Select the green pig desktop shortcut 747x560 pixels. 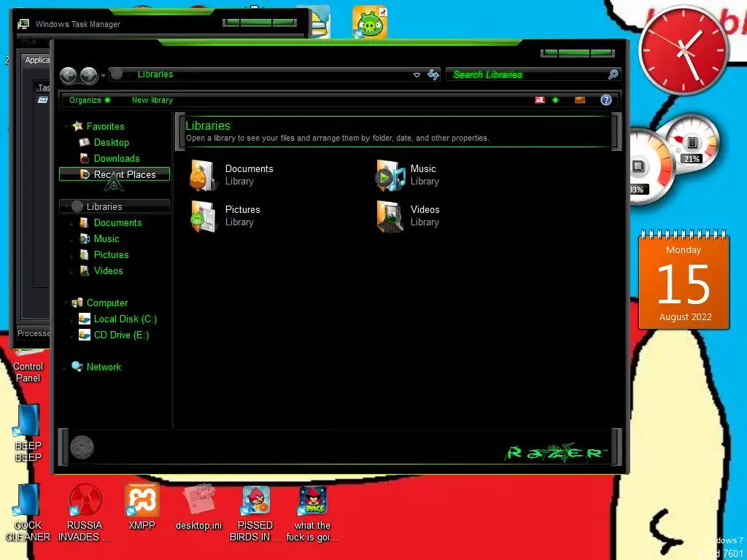pos(370,22)
